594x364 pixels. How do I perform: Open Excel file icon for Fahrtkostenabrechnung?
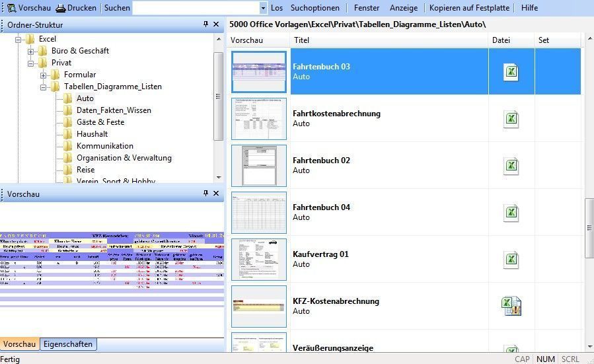(511, 119)
